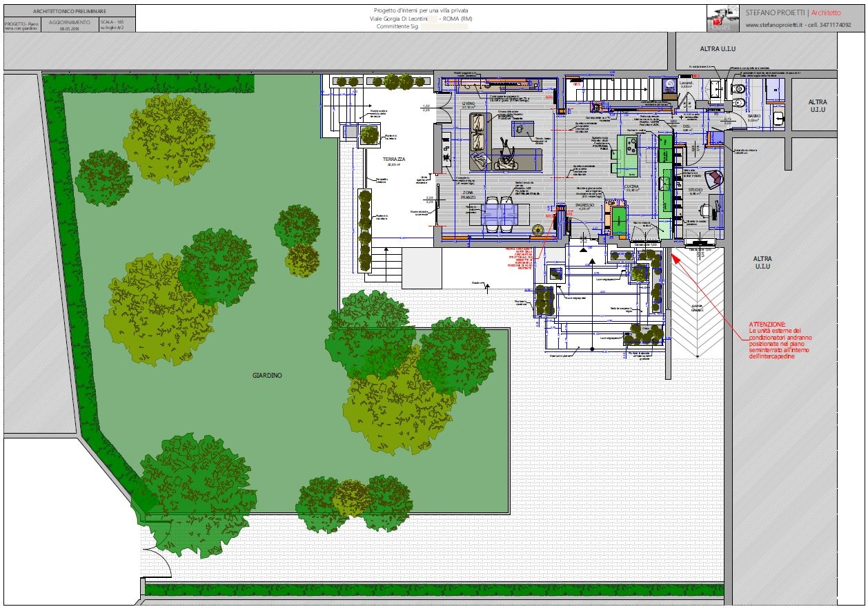Select the GIARDINO label on the lawn

click(267, 375)
